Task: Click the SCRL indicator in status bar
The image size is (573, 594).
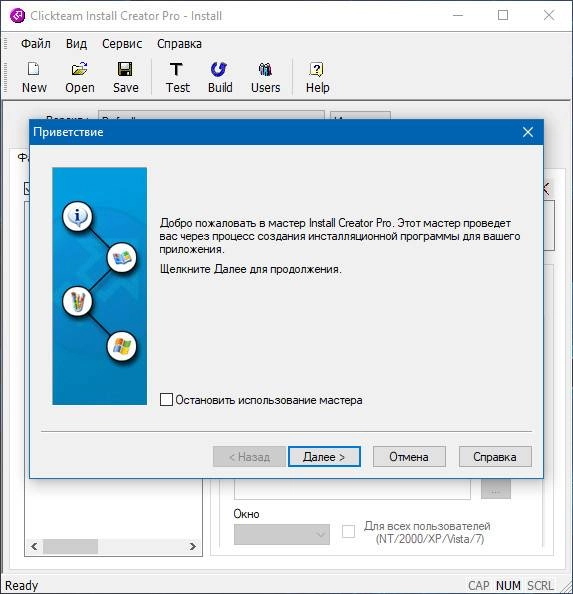Action: click(540, 585)
